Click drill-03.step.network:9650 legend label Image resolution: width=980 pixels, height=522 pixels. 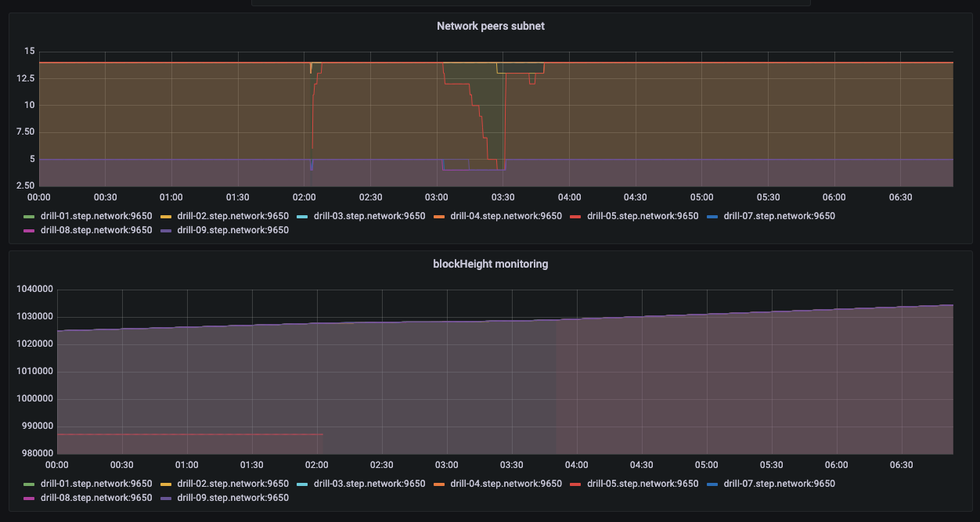tap(369, 215)
